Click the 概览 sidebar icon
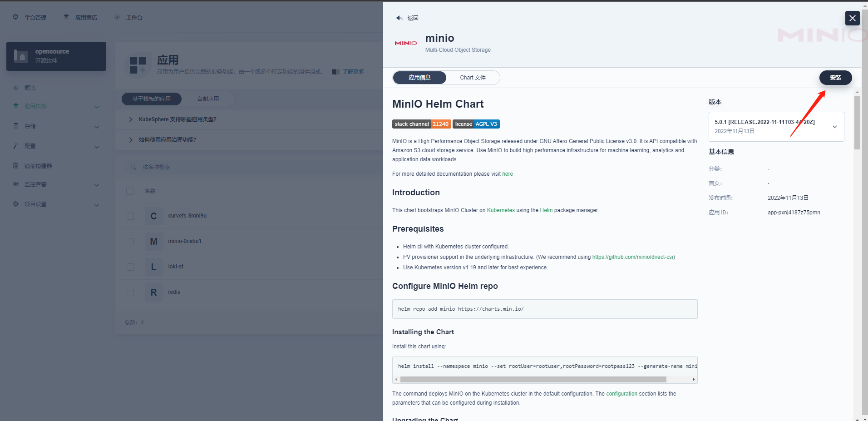The width and height of the screenshot is (868, 421). coord(16,88)
